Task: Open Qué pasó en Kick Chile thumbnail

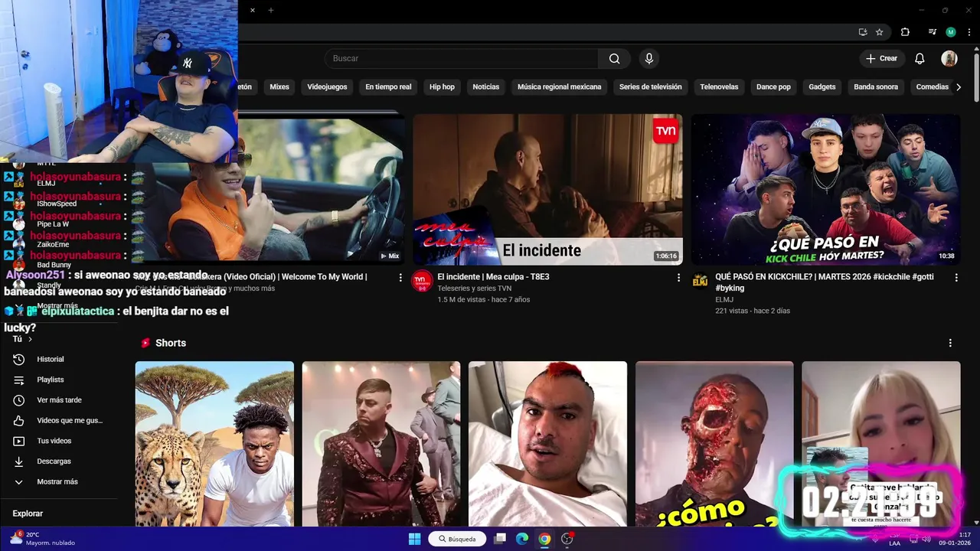Action: (825, 190)
